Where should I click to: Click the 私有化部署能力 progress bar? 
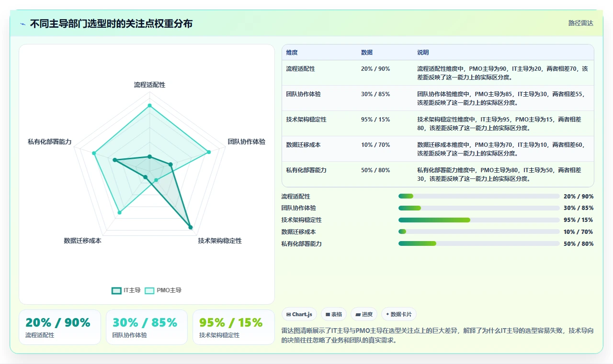click(x=479, y=243)
